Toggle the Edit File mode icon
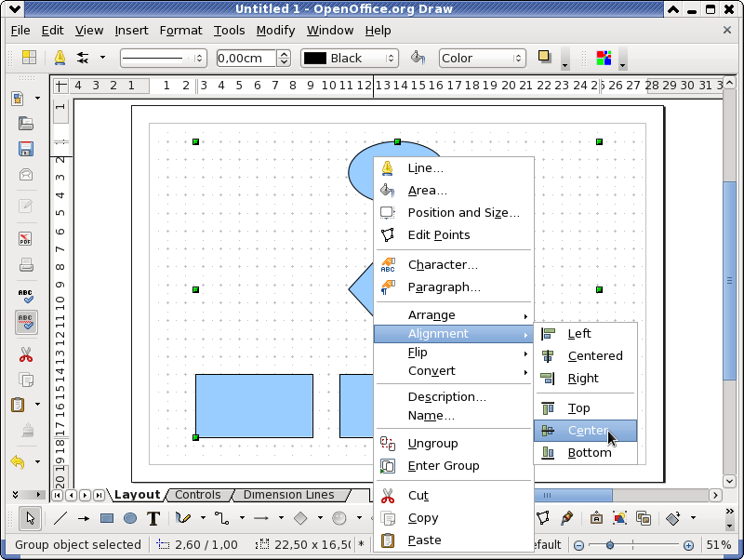The height and width of the screenshot is (560, 744). click(x=26, y=206)
